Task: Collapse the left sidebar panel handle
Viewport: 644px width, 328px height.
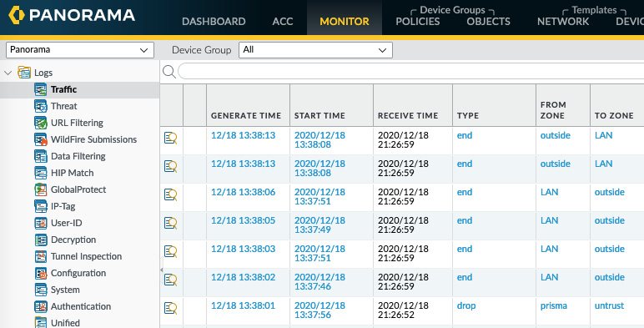Action: coord(161,270)
